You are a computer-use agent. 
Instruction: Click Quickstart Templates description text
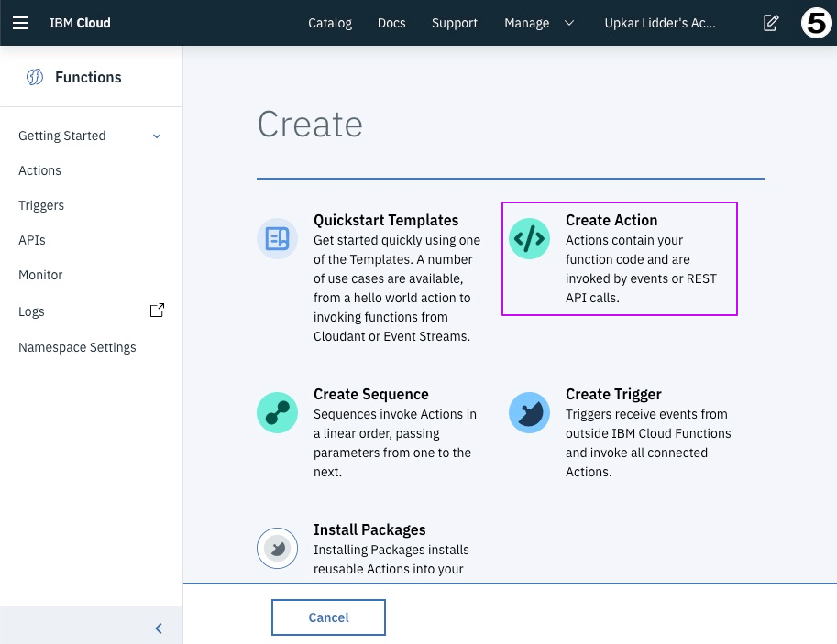(397, 289)
